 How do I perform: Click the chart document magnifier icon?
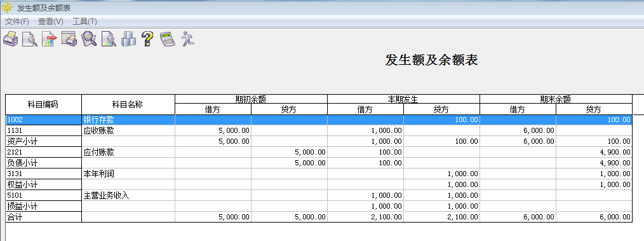click(109, 39)
